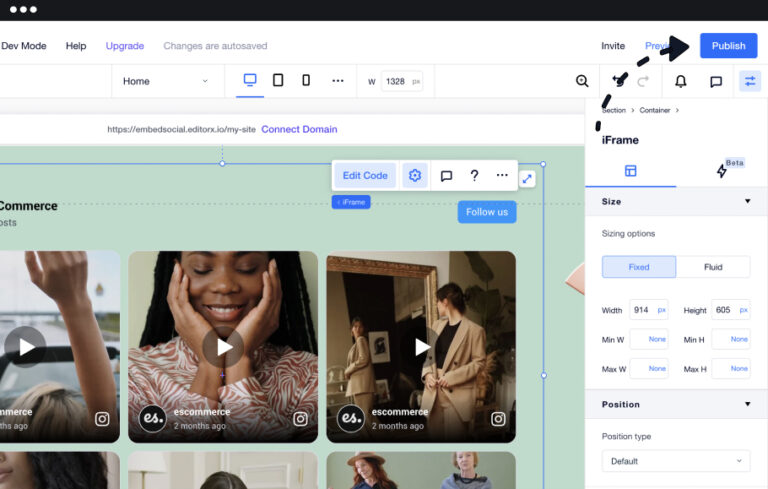Viewport: 768px width, 489px height.
Task: Click Container in the breadcrumb
Action: pyautogui.click(x=654, y=110)
